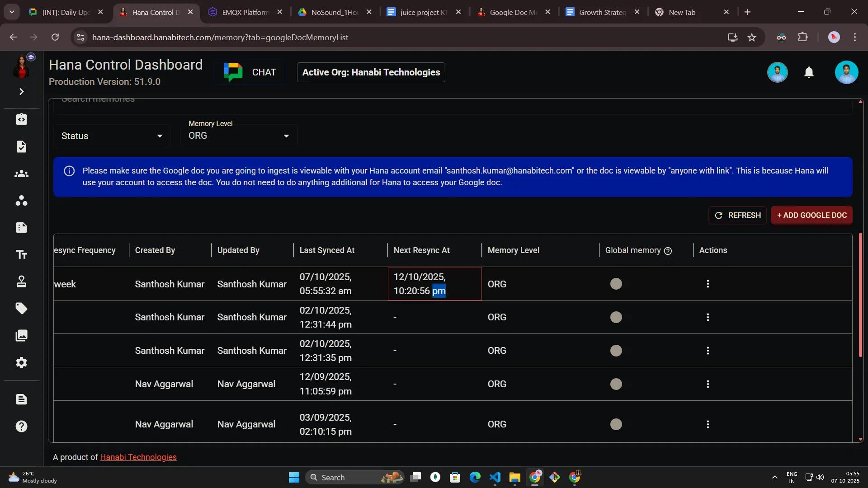Click the cluster dots sidebar icon
The height and width of the screenshot is (488, 868).
pos(21,200)
